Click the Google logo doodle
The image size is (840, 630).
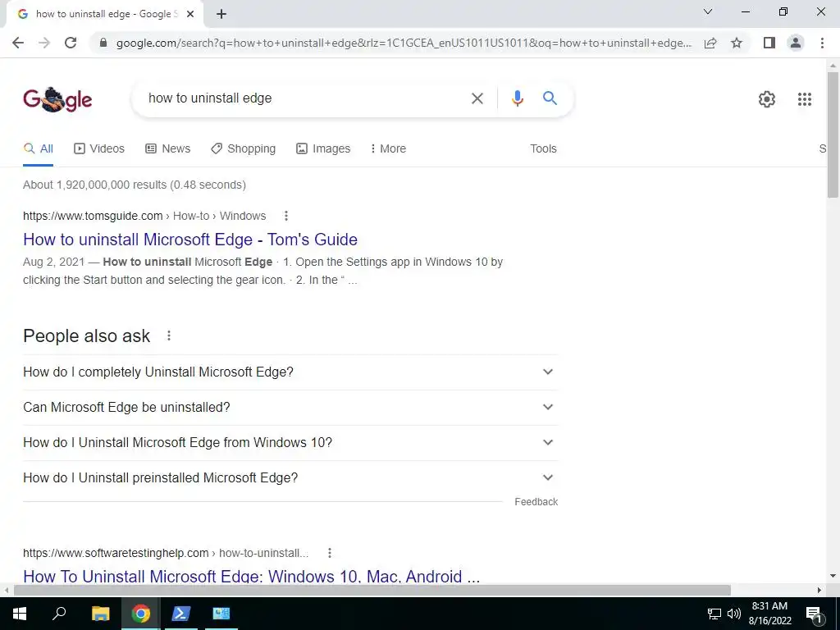pyautogui.click(x=57, y=99)
